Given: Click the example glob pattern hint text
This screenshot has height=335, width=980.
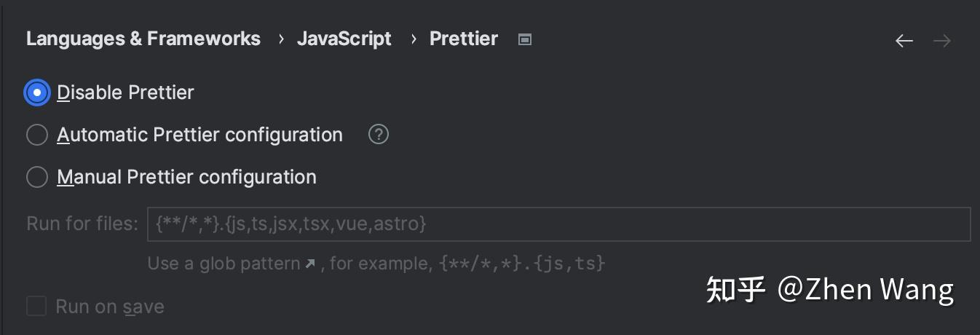Looking at the screenshot, I should (x=522, y=263).
